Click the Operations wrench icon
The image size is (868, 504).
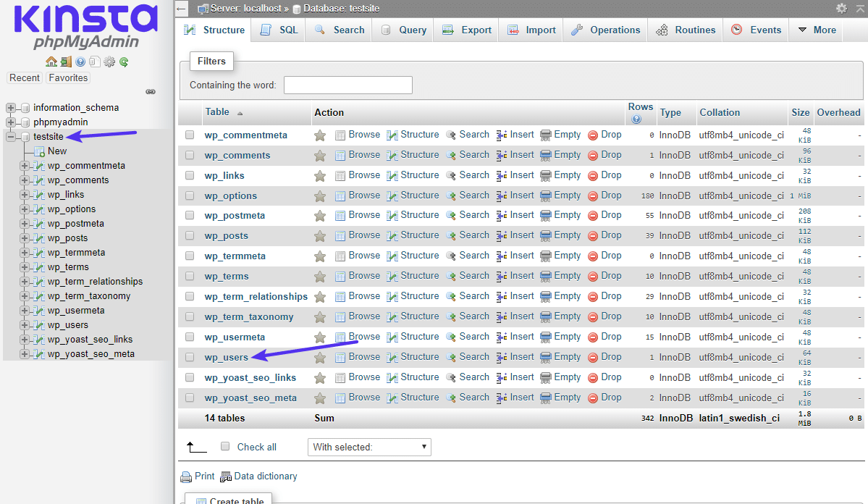click(x=578, y=30)
